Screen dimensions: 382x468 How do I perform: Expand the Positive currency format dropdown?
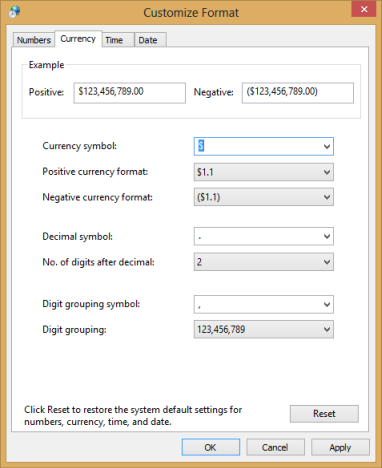pos(264,172)
